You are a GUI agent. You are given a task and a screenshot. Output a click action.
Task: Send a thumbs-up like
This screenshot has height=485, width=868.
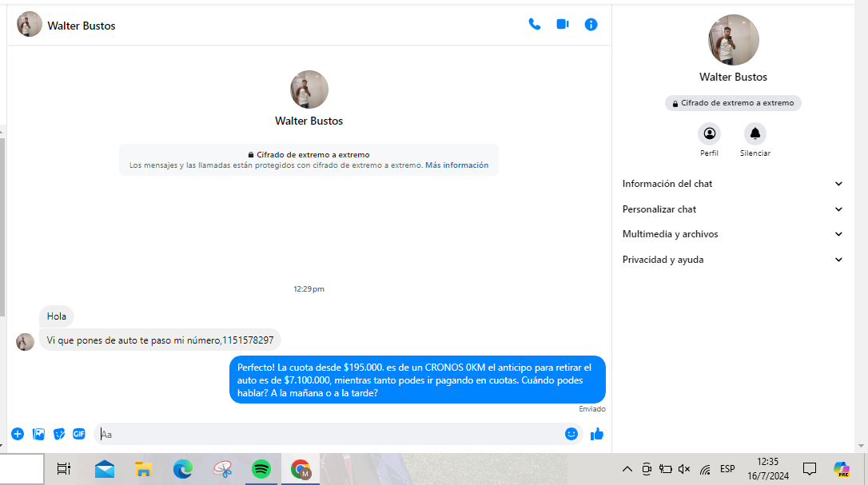pos(597,434)
